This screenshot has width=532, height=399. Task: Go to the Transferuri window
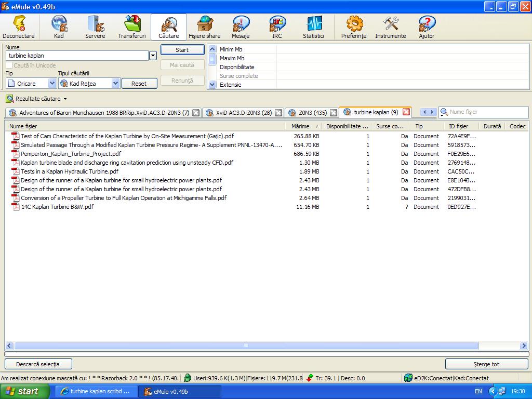[x=131, y=26]
